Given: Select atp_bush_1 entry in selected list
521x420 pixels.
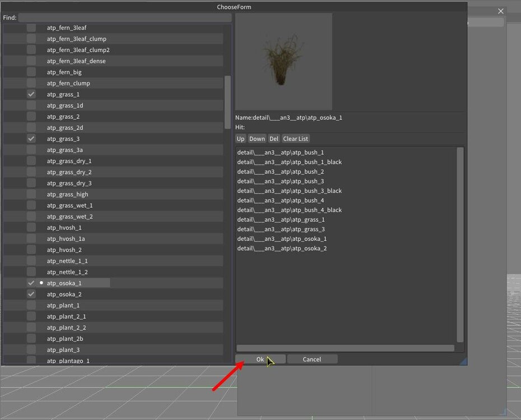Looking at the screenshot, I should coord(281,152).
